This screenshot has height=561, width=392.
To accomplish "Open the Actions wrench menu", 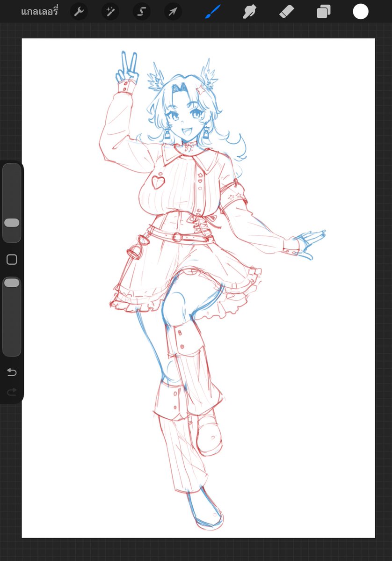I will (x=79, y=12).
